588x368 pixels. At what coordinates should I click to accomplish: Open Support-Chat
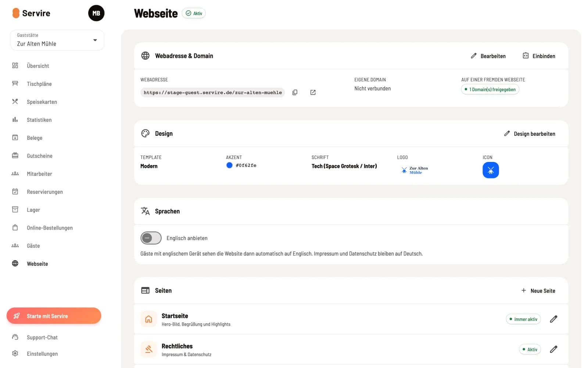[x=42, y=337]
